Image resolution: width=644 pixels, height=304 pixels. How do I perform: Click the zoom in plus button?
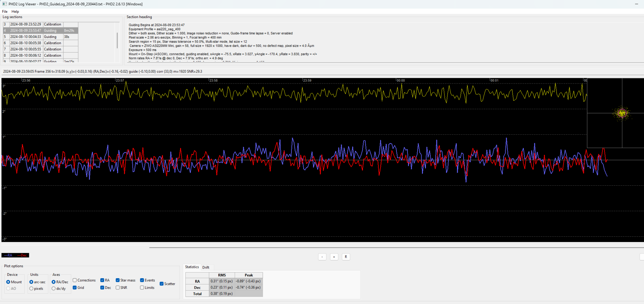334,257
